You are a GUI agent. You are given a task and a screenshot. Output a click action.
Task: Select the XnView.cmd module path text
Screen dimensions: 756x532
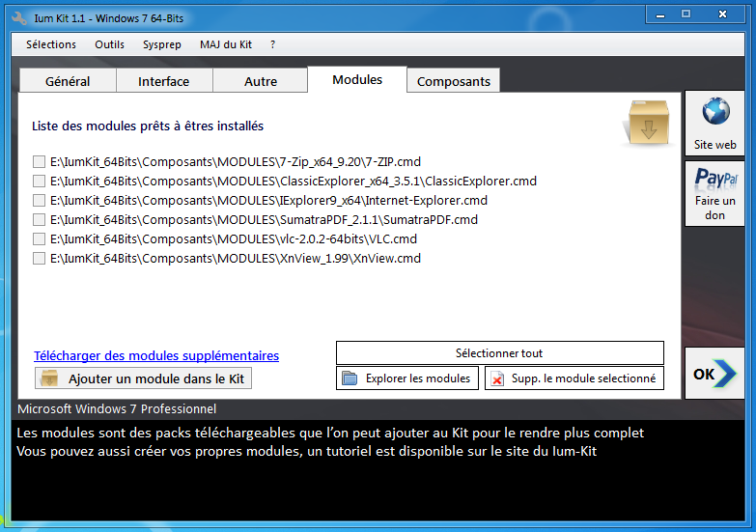coord(236,258)
